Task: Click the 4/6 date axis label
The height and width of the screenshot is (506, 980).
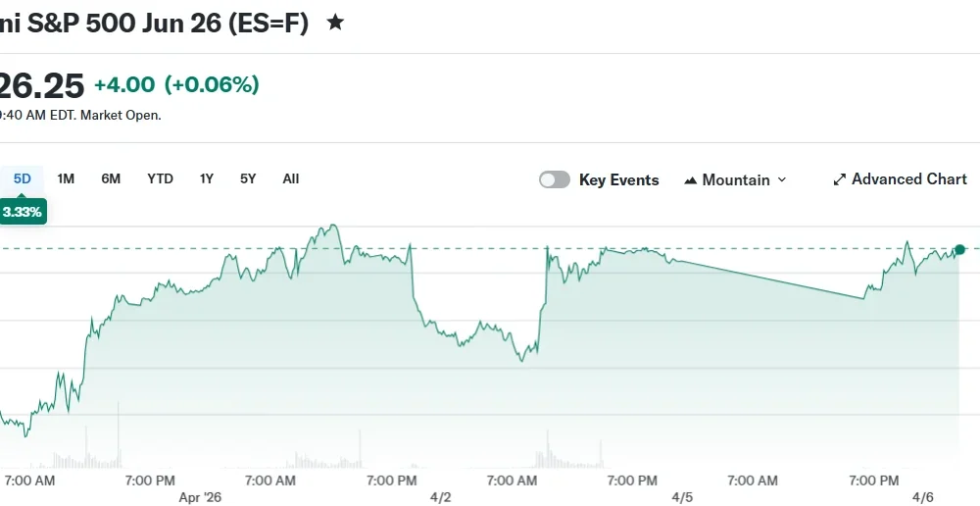Action: pyautogui.click(x=923, y=497)
